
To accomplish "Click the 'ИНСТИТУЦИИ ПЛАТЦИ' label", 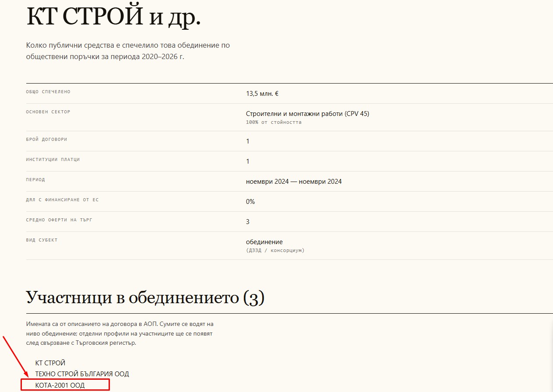I will [53, 160].
